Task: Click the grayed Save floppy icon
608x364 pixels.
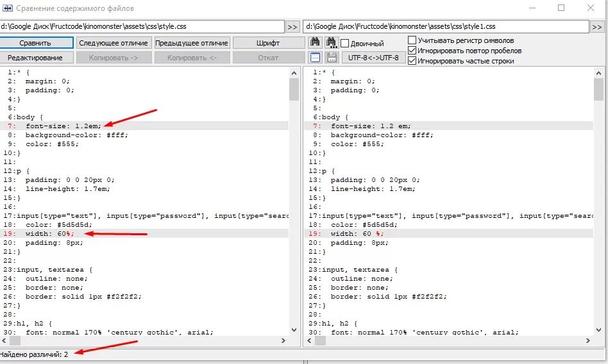Action: pos(332,58)
